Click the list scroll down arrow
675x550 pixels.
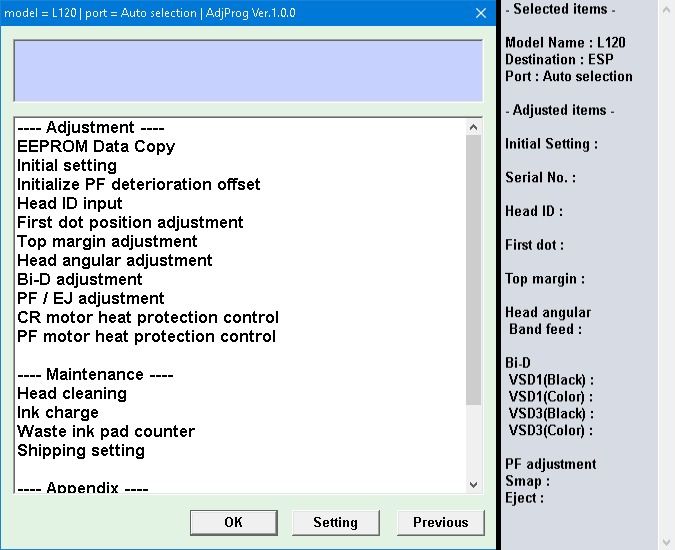coord(473,485)
